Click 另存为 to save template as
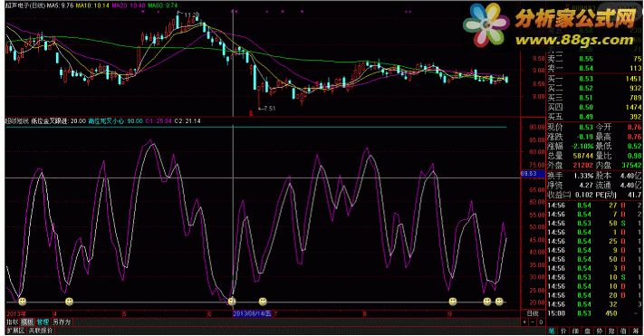Viewport: 644px width, 336px height. point(62,322)
